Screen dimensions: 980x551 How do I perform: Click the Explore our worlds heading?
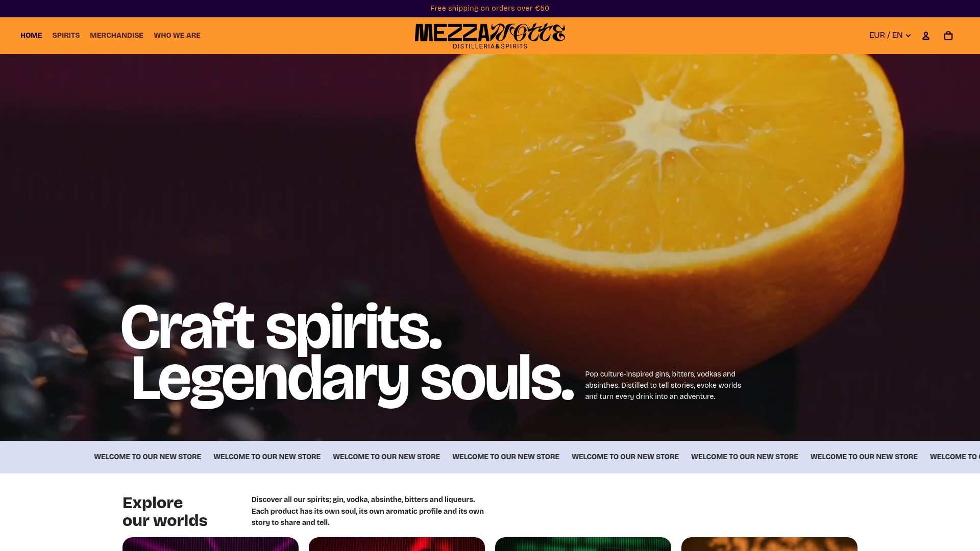(x=165, y=512)
